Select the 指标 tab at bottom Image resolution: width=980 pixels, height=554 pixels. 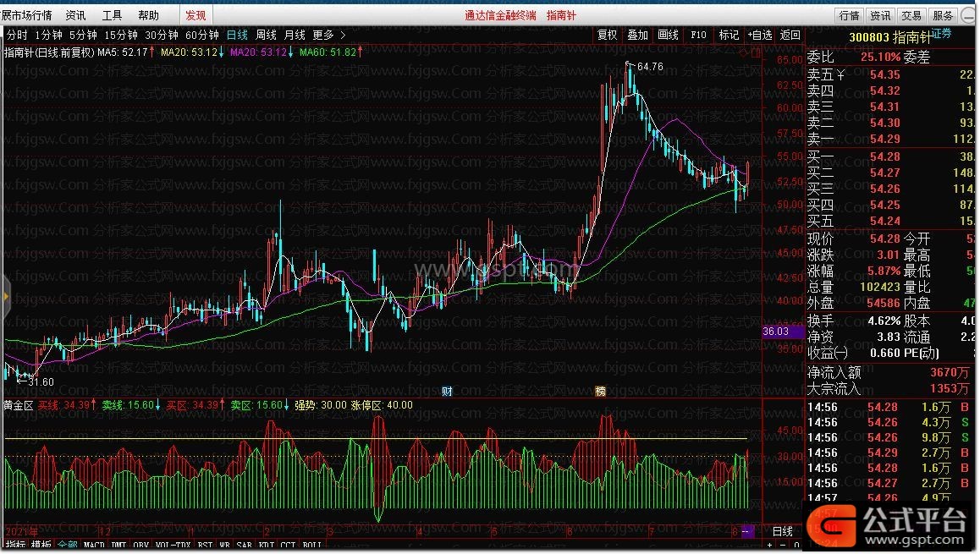pyautogui.click(x=15, y=545)
